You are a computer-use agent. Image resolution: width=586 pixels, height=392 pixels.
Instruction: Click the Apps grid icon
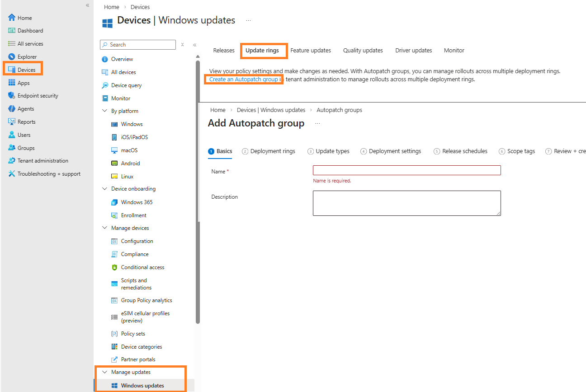12,83
